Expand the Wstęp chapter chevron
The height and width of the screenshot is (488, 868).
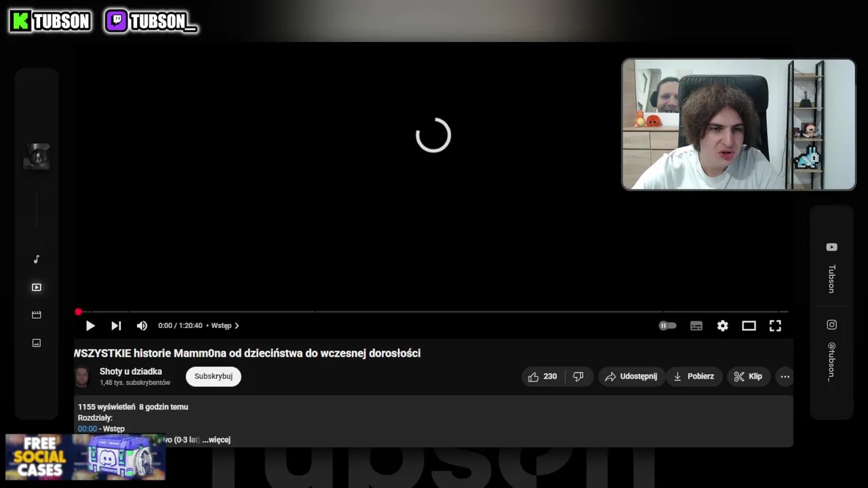[237, 326]
